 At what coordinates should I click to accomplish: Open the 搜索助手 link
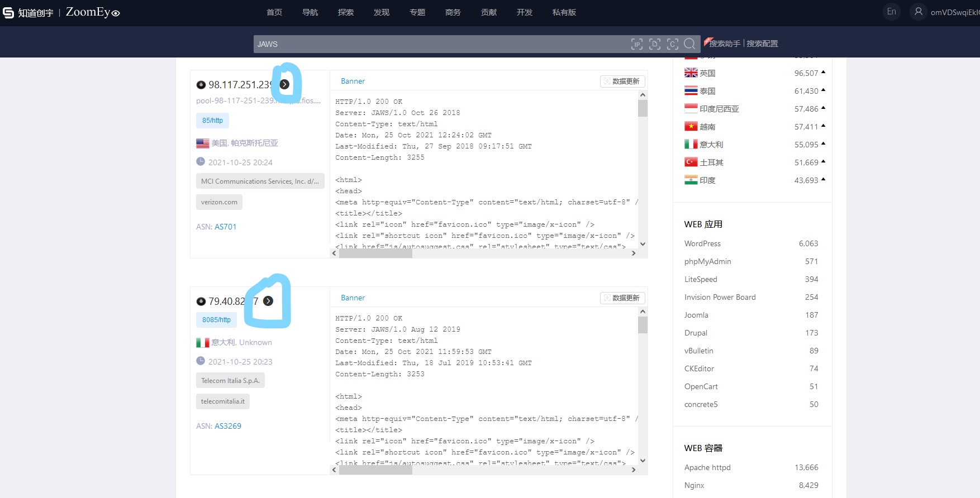tap(725, 44)
